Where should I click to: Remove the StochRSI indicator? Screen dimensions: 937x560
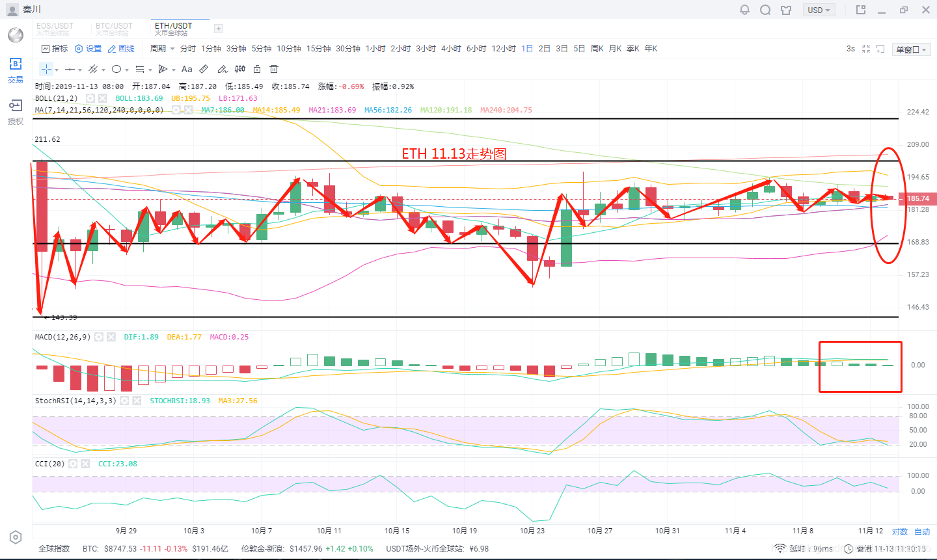click(x=137, y=401)
